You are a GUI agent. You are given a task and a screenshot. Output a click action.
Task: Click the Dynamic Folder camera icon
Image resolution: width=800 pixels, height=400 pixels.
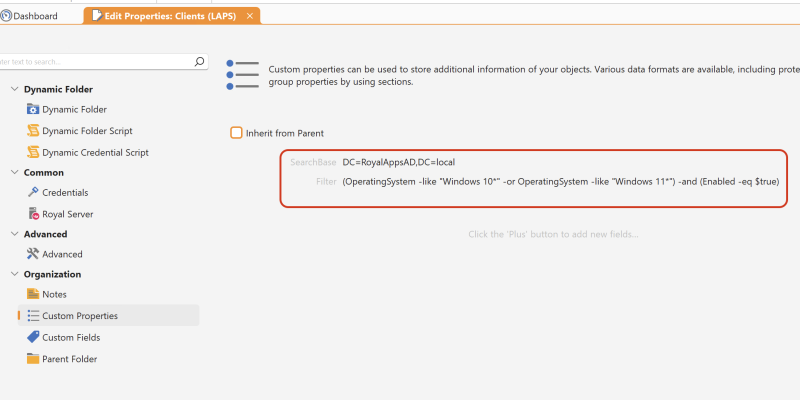(x=33, y=109)
